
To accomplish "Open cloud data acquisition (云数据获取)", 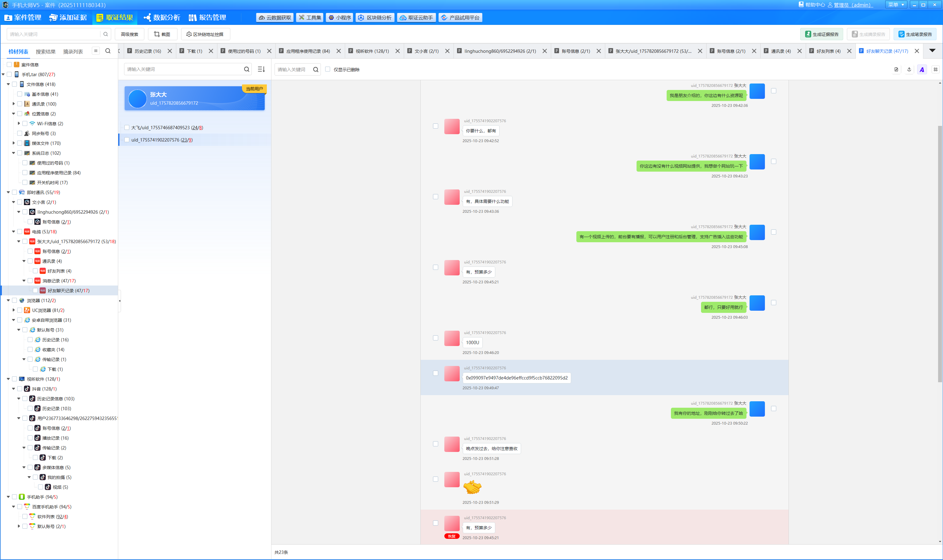I will tap(275, 18).
